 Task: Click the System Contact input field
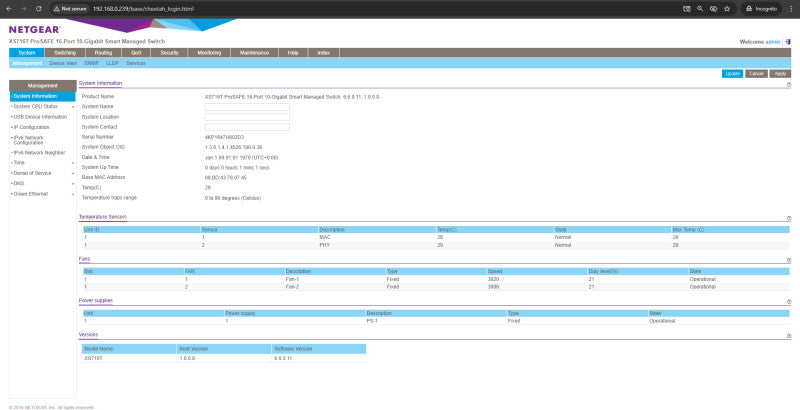coord(247,127)
